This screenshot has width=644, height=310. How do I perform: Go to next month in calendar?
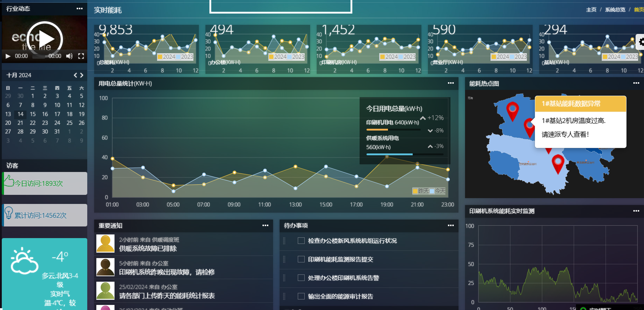coord(82,75)
